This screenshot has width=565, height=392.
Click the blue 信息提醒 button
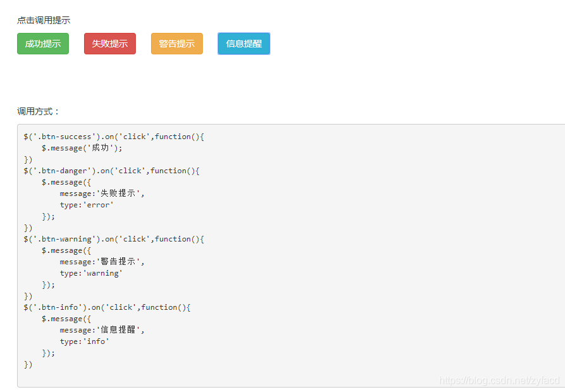point(243,44)
